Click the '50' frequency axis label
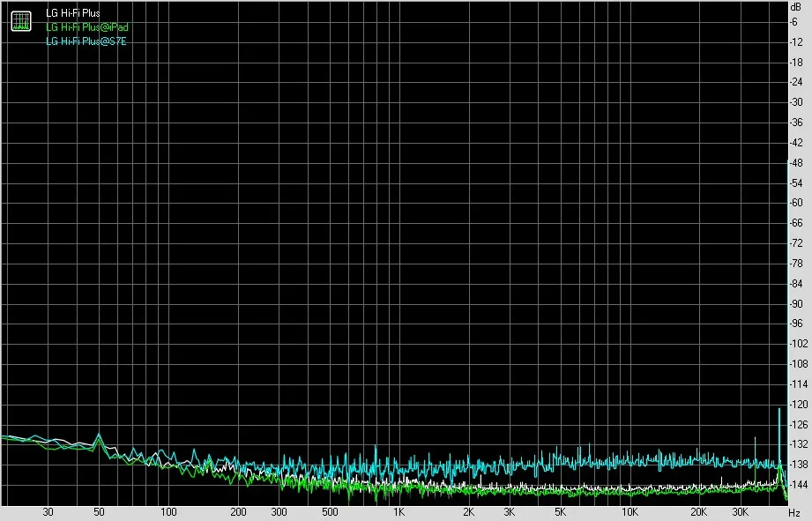 tap(99, 512)
